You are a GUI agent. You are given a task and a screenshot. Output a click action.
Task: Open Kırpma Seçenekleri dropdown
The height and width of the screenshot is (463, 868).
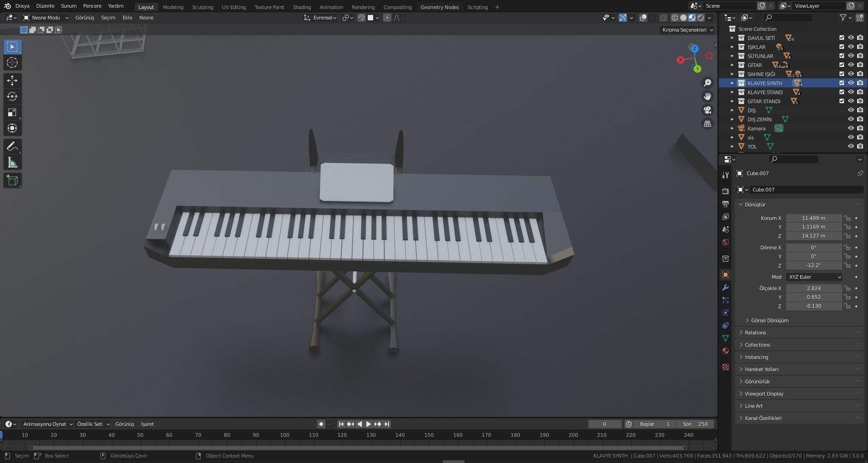pyautogui.click(x=688, y=30)
